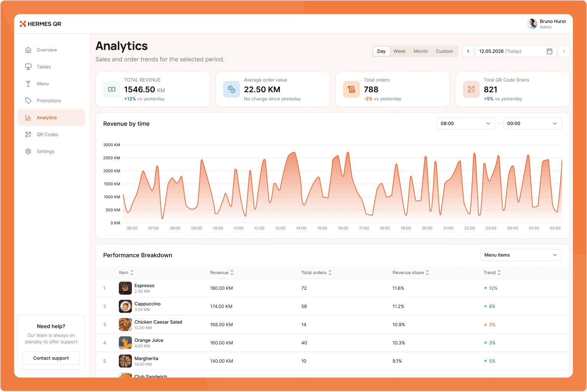This screenshot has height=392, width=587.
Task: Click the QR scans value 821
Action: pos(491,89)
